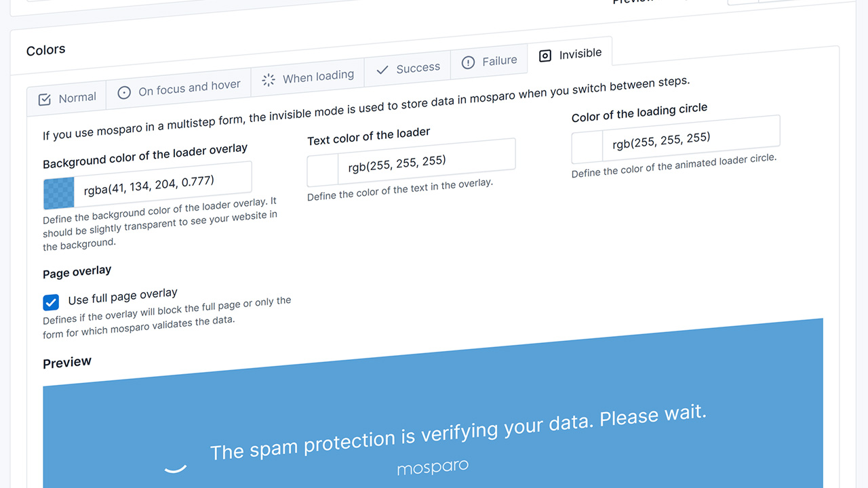Click the Background color of the loader overlay label
The height and width of the screenshot is (488, 868).
[x=145, y=157]
